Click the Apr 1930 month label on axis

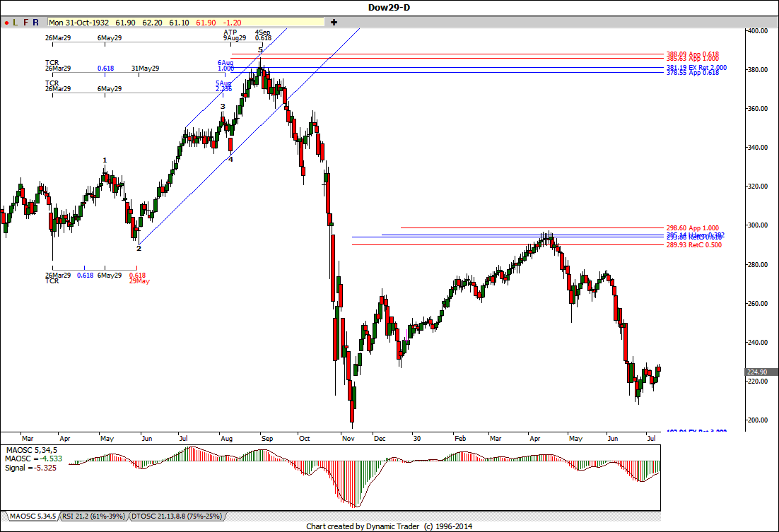click(534, 439)
